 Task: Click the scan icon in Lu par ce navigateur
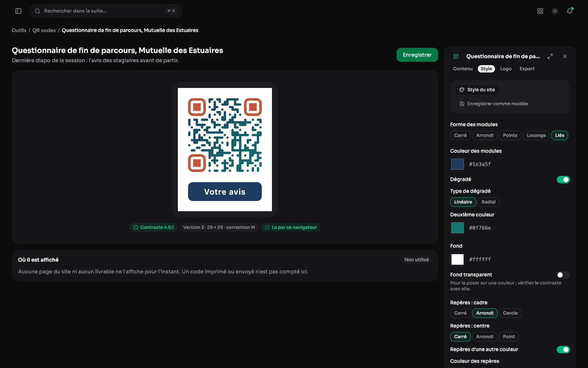pos(267,227)
